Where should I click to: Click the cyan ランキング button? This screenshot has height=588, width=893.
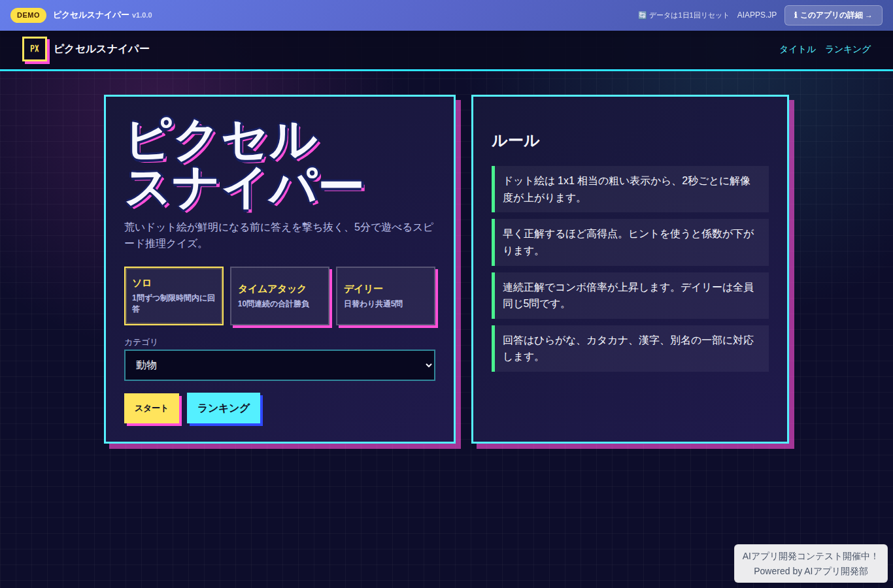pyautogui.click(x=224, y=408)
